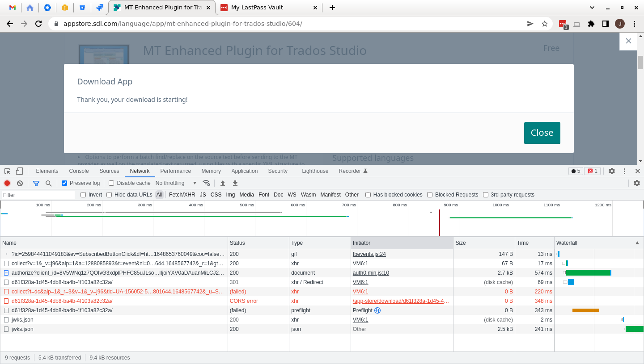
Task: Open Chrome tab search chevron
Action: click(x=592, y=8)
